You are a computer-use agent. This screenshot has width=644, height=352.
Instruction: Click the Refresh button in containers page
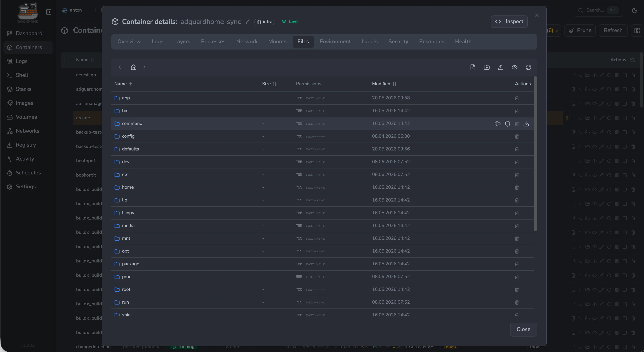click(x=613, y=31)
